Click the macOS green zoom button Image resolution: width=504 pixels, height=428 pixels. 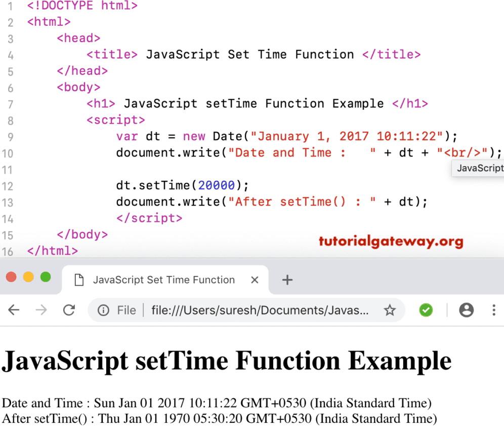click(45, 277)
